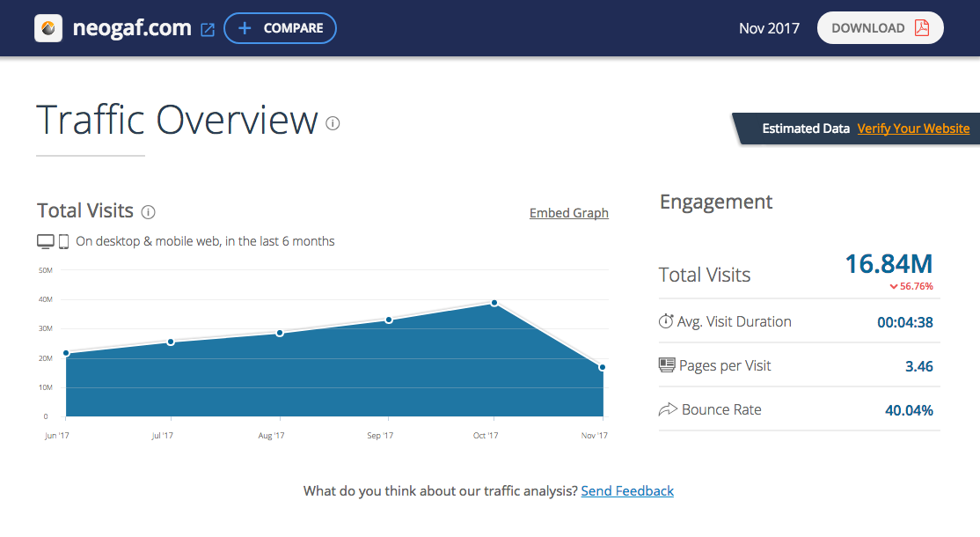Download the report as PDF

880,28
